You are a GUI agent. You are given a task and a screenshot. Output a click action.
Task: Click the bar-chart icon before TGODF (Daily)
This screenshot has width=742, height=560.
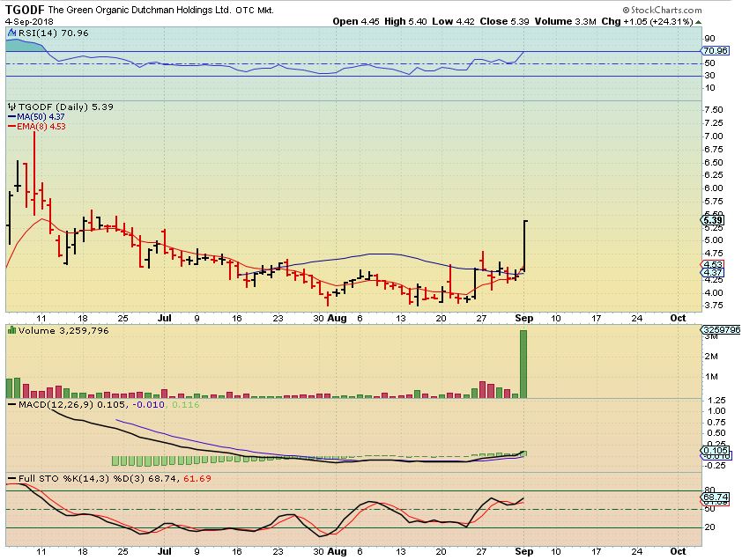[11, 107]
